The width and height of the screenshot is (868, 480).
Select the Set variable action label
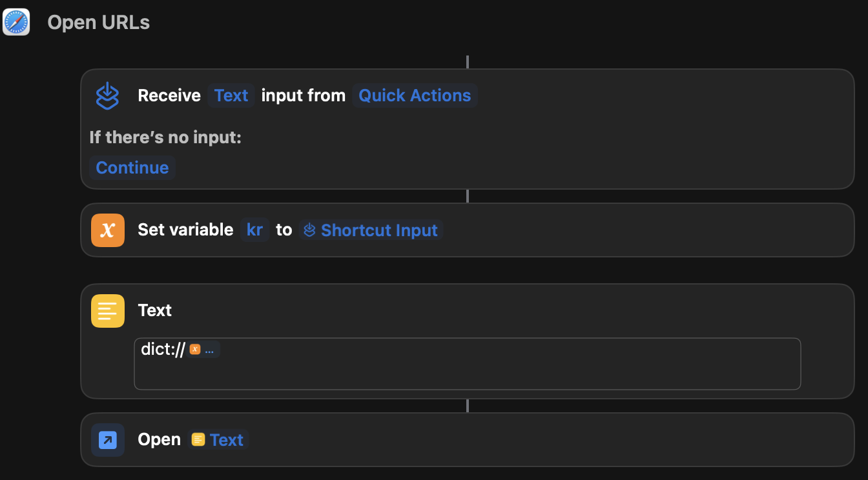[185, 230]
